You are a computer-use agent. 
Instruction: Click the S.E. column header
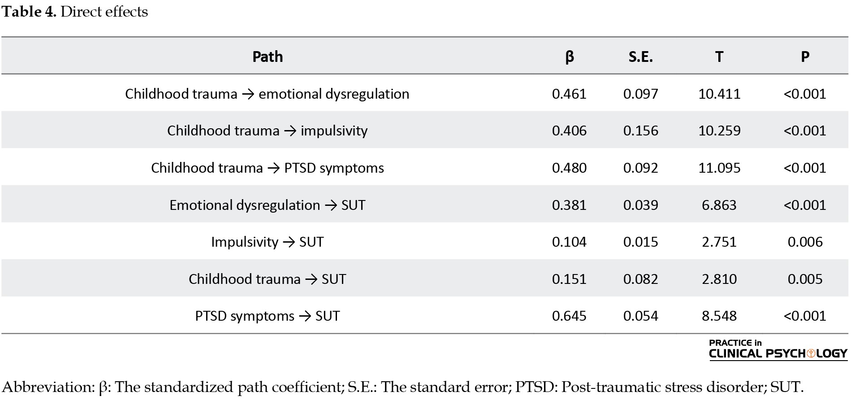coord(640,57)
